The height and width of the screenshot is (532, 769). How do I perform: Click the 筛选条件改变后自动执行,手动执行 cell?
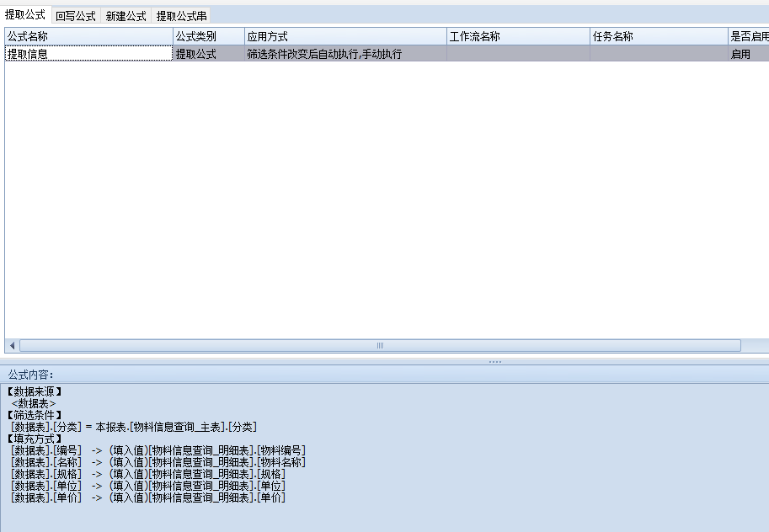click(345, 53)
